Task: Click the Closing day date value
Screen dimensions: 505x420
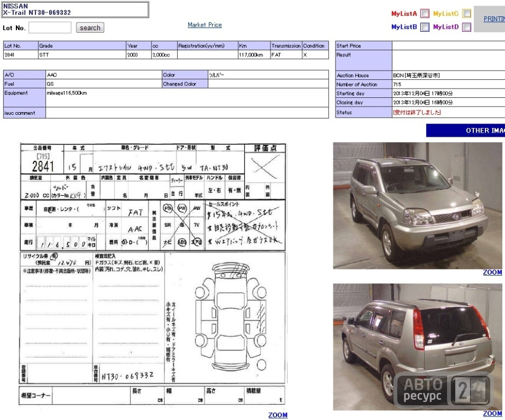Action: (423, 102)
